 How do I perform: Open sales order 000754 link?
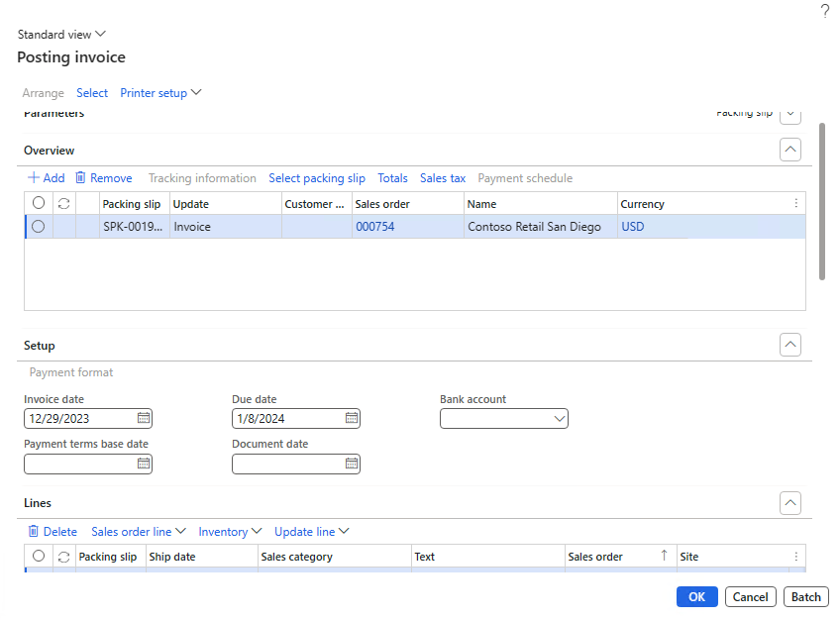pos(375,227)
